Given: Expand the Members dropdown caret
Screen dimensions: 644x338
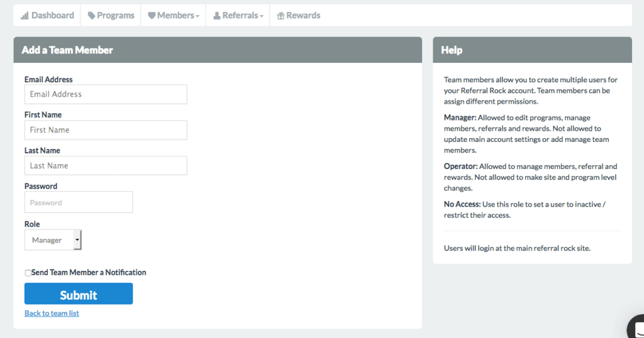Looking at the screenshot, I should pos(197,16).
